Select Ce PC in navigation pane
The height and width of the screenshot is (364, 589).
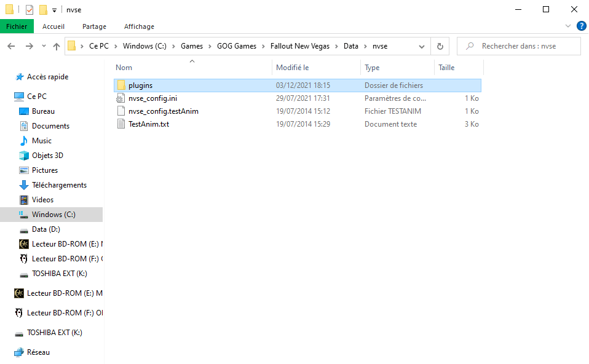pos(37,97)
